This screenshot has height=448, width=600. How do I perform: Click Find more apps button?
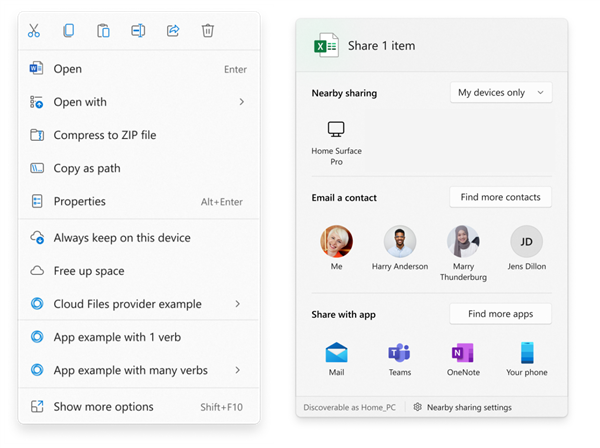click(500, 314)
